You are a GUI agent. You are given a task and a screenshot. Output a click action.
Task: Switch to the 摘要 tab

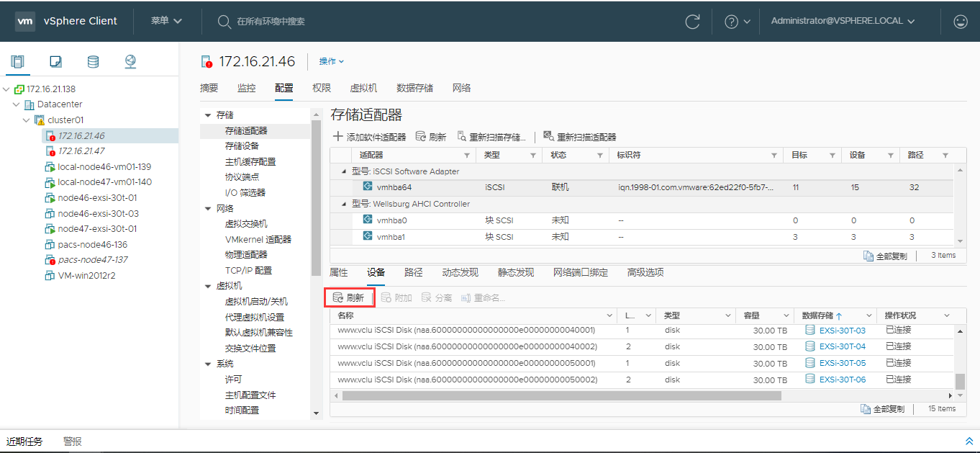(x=209, y=88)
